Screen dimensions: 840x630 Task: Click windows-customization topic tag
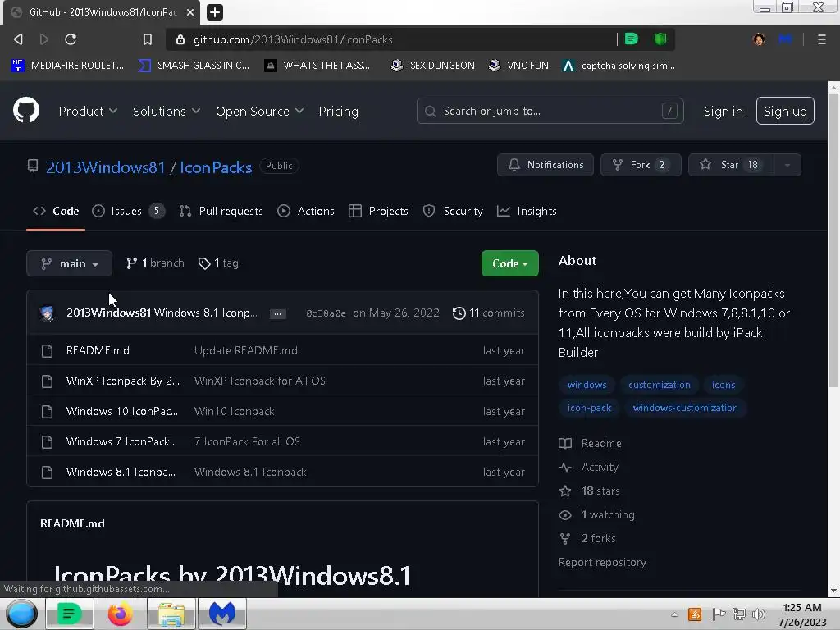pyautogui.click(x=685, y=408)
